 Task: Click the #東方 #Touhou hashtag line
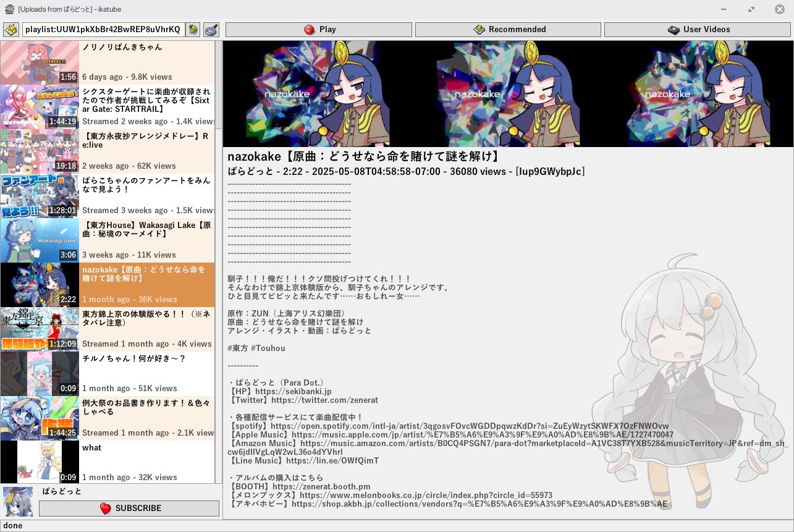[256, 348]
